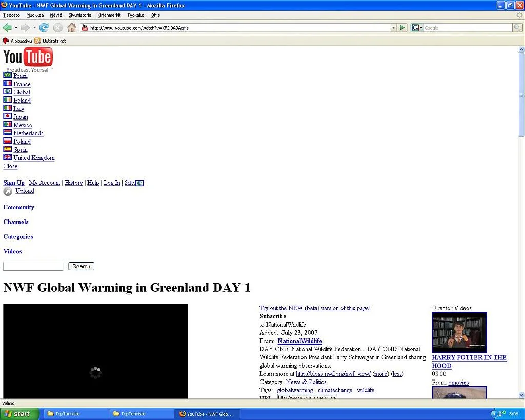The width and height of the screenshot is (525, 420).
Task: Follow the NationalWildlife channel link
Action: (x=299, y=341)
